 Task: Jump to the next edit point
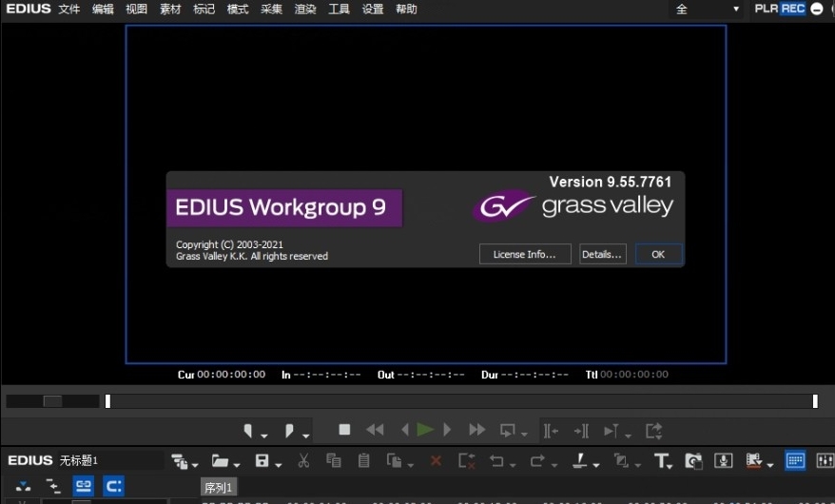point(581,431)
